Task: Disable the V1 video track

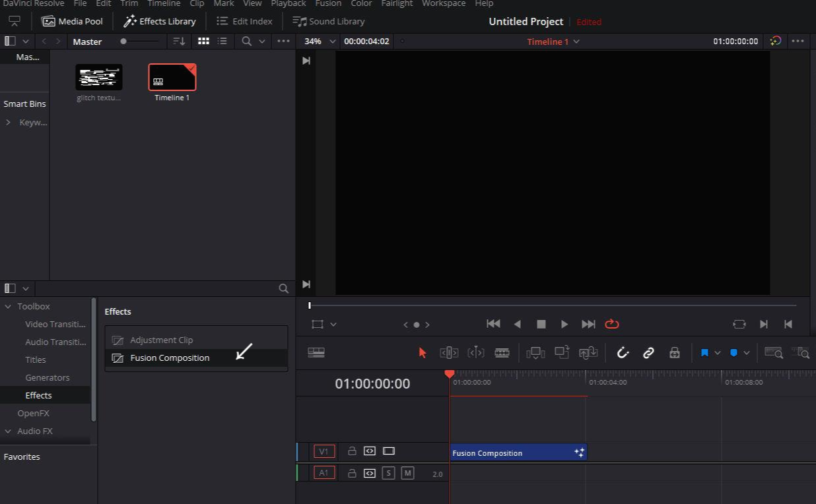Action: 389,451
